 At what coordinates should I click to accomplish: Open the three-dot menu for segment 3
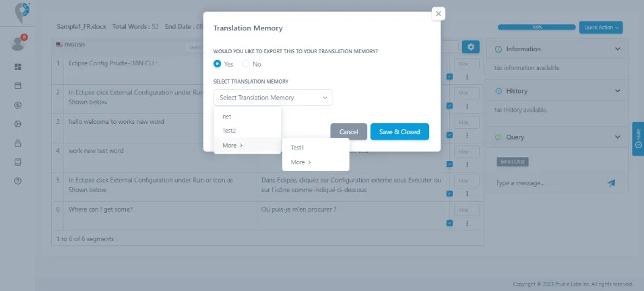coord(467,135)
